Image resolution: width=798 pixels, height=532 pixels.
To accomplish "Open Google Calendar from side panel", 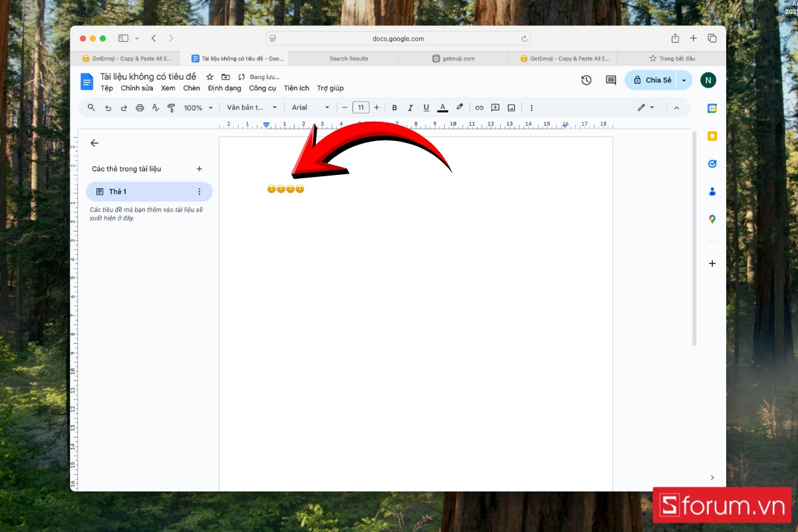I will [712, 108].
